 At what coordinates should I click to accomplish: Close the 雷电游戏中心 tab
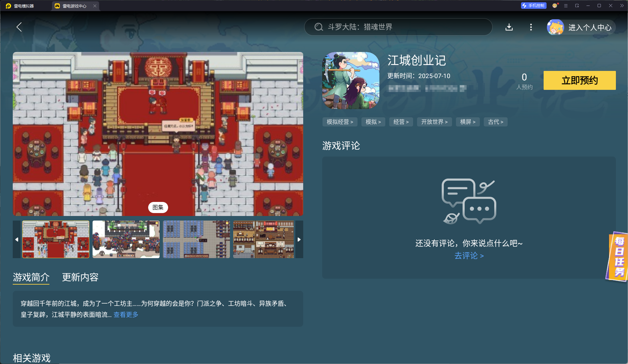click(95, 6)
